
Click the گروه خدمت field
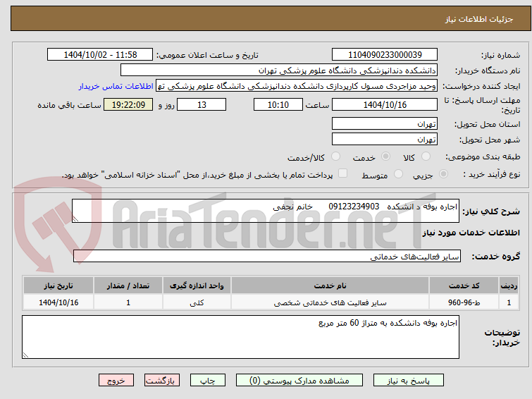tap(267, 256)
